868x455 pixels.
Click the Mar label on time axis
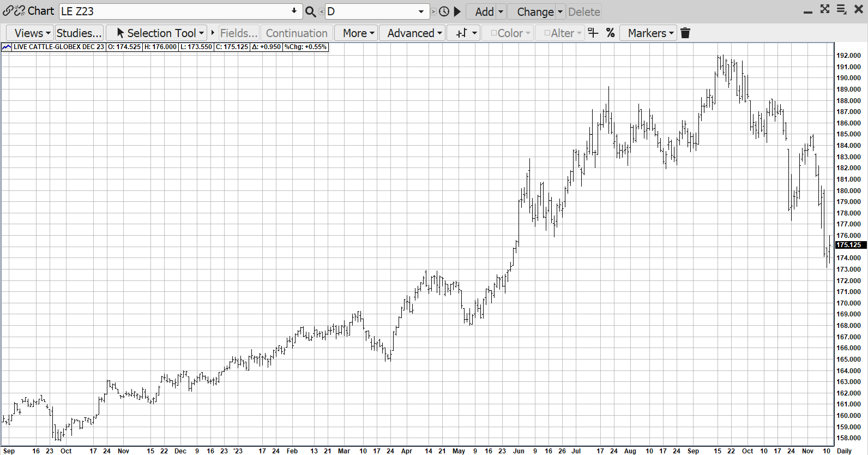pyautogui.click(x=343, y=451)
